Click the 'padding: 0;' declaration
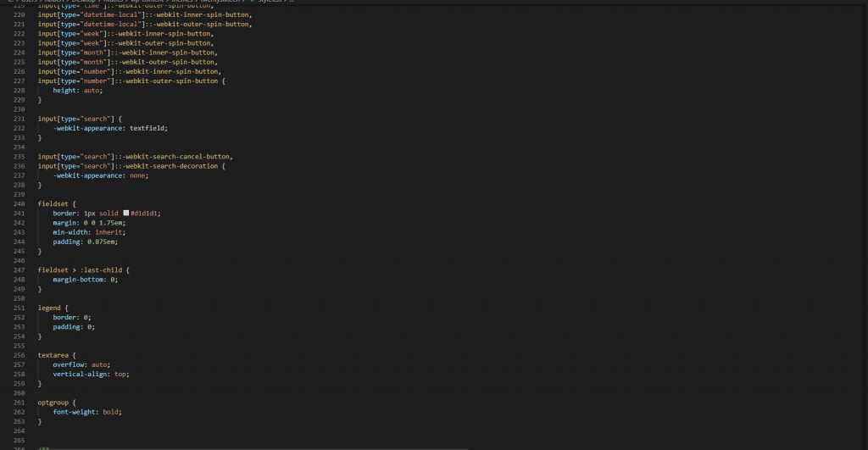Viewport: 868px width, 450px height. 74,326
